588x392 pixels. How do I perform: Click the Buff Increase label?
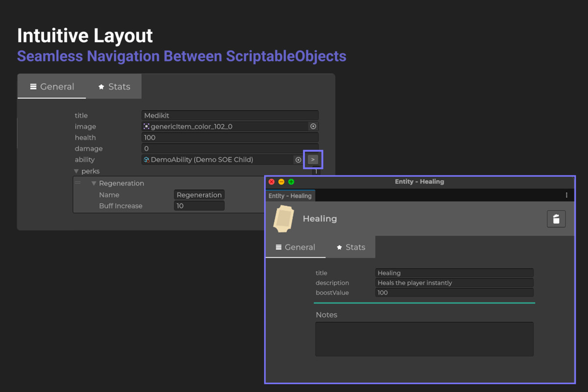(x=121, y=206)
